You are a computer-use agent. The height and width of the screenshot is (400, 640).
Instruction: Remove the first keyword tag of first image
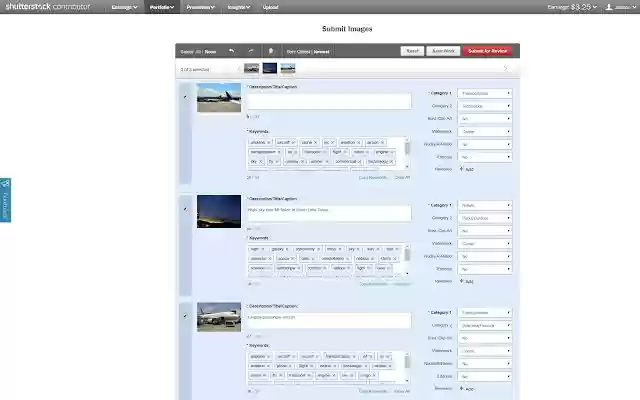click(x=269, y=142)
